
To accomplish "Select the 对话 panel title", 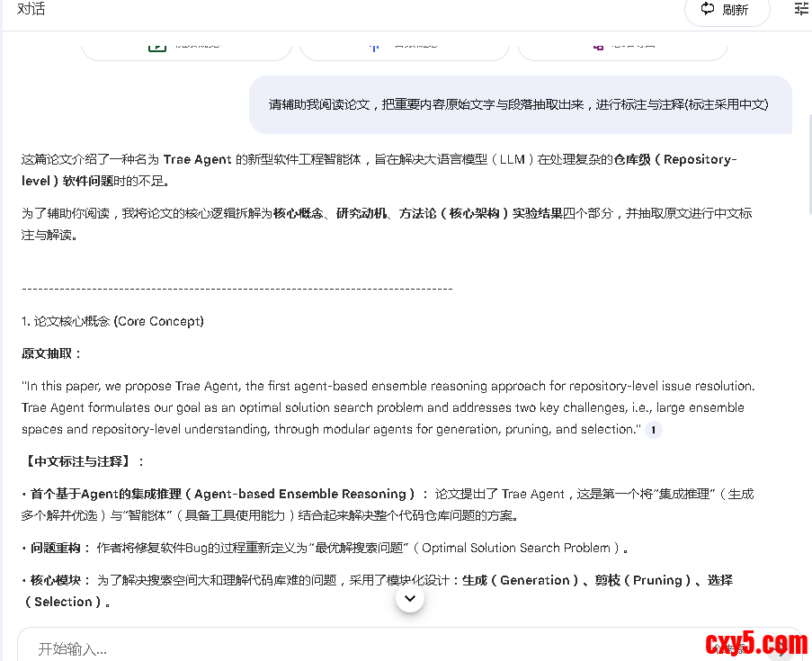I will click(x=31, y=9).
